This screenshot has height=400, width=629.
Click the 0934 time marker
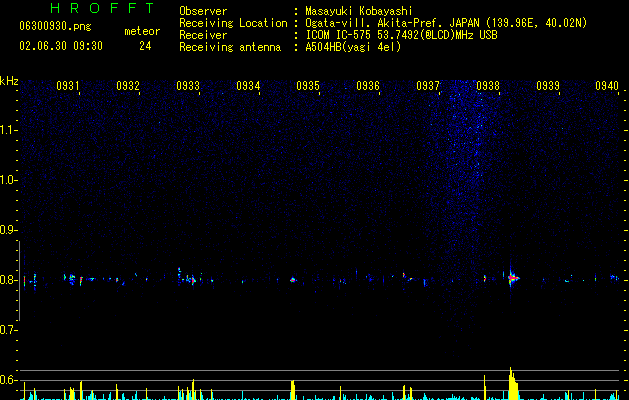pos(248,85)
